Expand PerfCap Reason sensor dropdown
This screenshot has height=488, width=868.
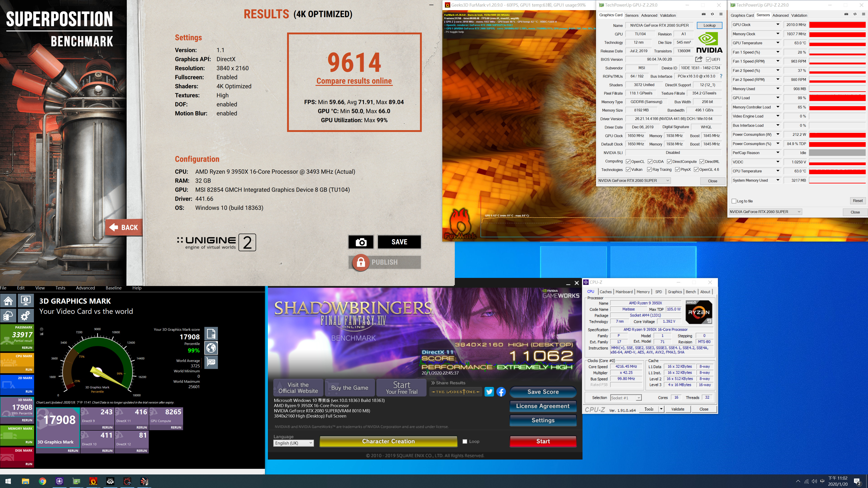coord(778,153)
